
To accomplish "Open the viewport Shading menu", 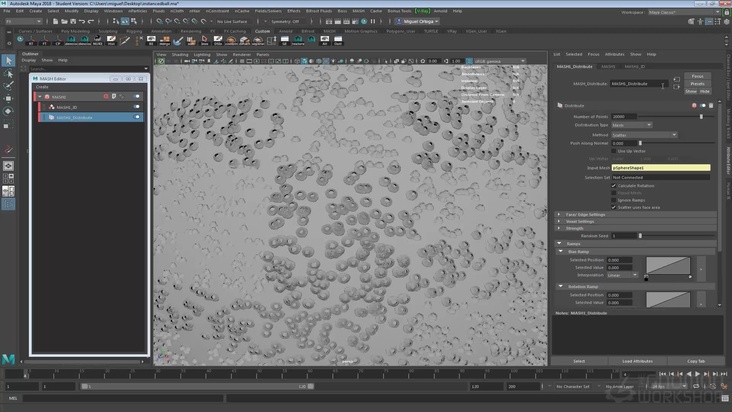I will 180,55.
